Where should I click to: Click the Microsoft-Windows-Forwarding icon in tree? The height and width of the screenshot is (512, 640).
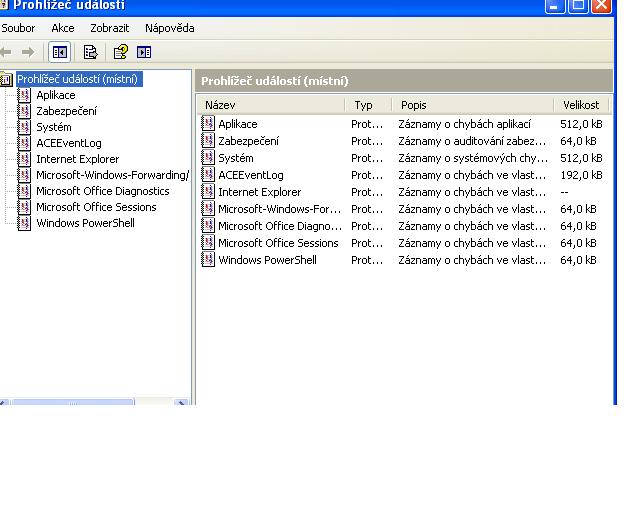24,175
